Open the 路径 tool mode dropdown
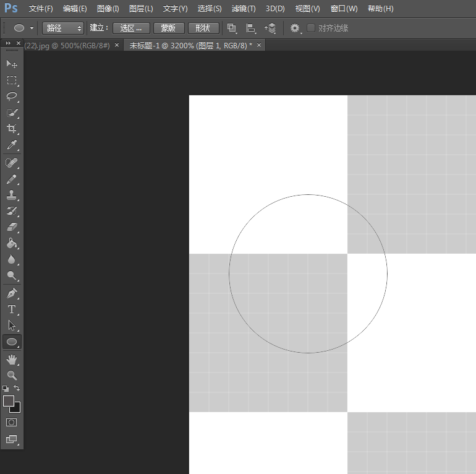The image size is (476, 474). (63, 28)
